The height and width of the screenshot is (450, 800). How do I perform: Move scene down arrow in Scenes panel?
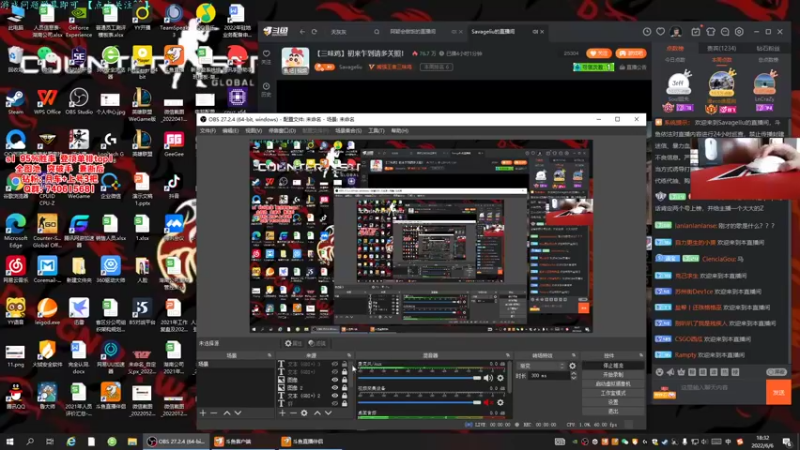click(x=238, y=413)
